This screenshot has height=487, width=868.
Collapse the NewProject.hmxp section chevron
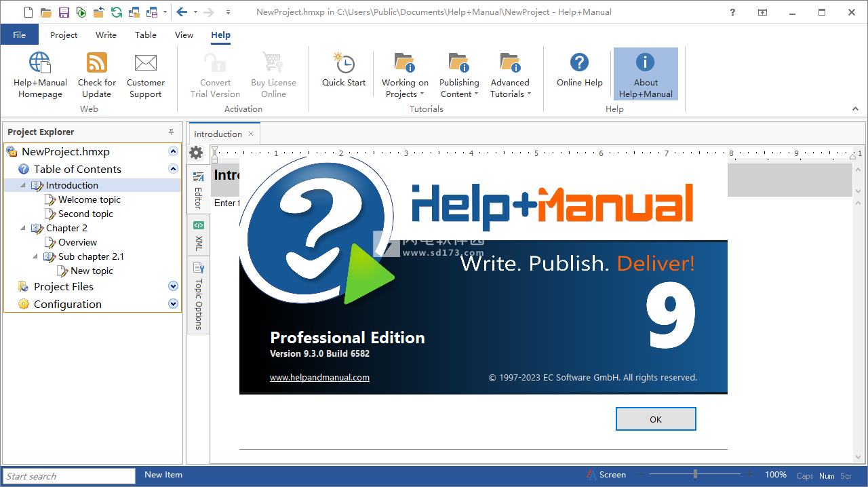point(173,151)
